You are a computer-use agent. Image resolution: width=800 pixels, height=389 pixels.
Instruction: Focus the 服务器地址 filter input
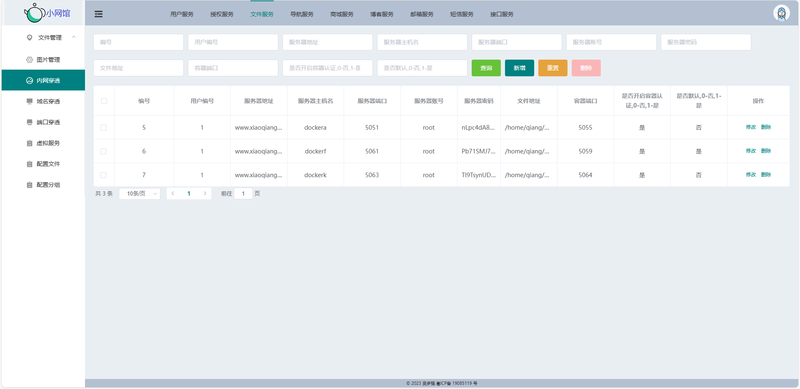[328, 42]
